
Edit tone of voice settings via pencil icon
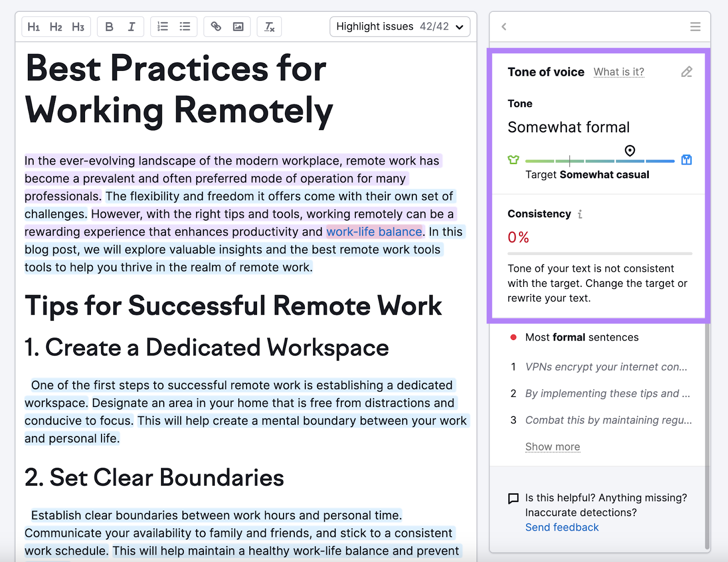click(x=687, y=71)
